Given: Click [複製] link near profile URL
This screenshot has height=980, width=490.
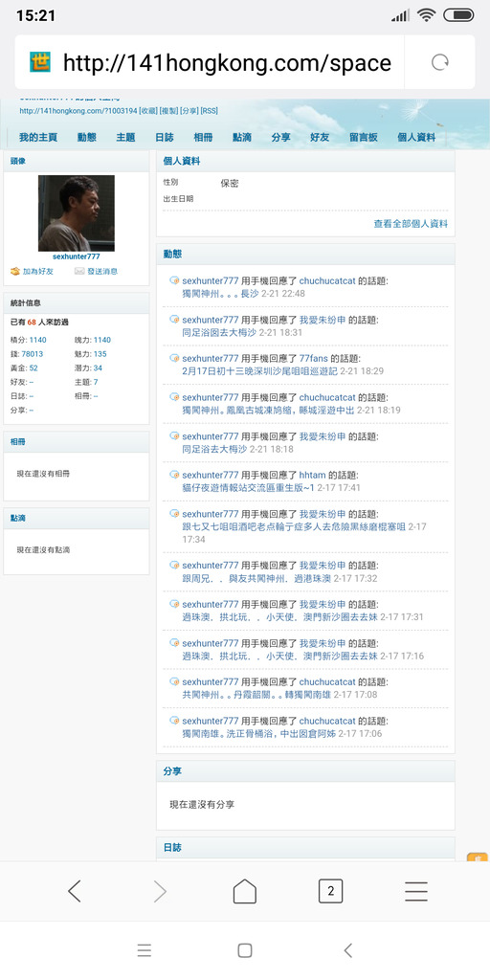Looking at the screenshot, I should 168,111.
